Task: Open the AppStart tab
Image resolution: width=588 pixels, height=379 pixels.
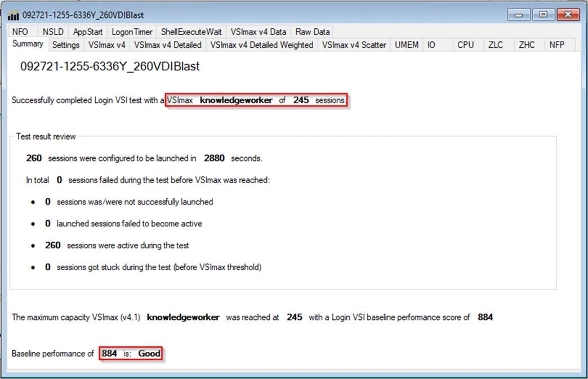Action: 88,32
